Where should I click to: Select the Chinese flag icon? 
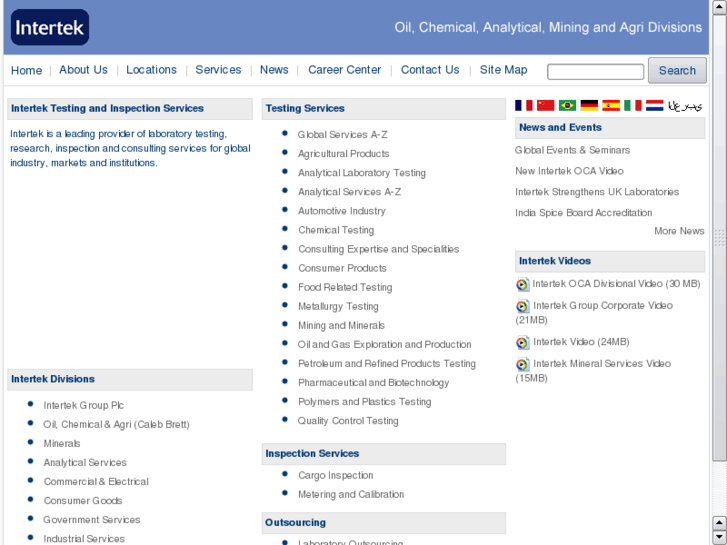pos(545,105)
